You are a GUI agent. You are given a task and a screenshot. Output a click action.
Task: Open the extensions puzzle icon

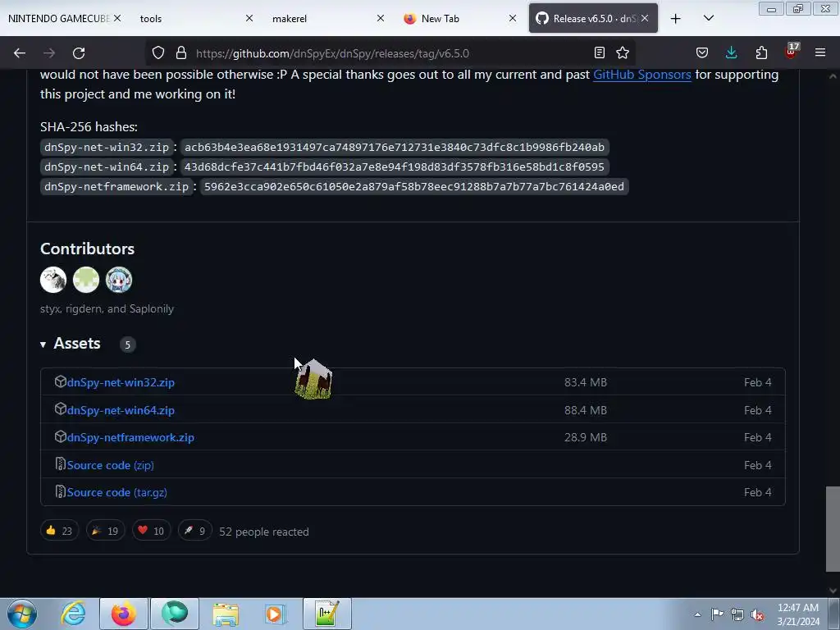(x=761, y=52)
